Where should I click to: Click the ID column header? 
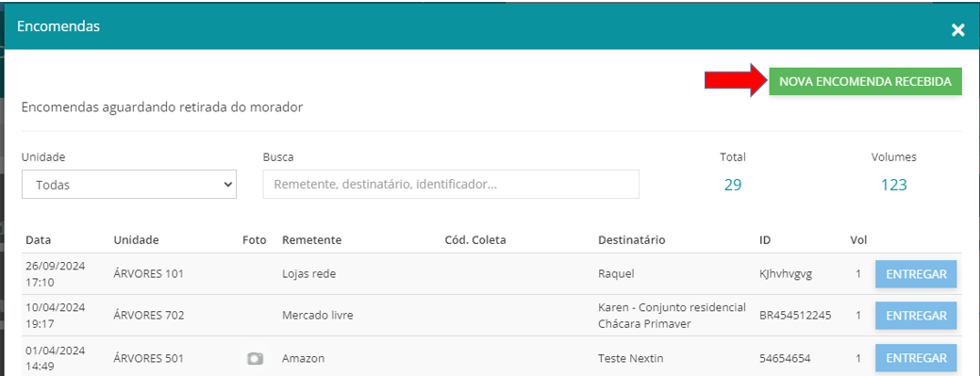(763, 240)
